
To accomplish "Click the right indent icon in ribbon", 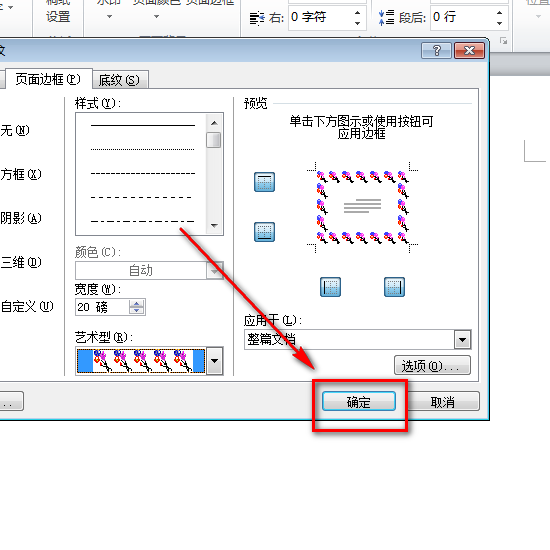I will (x=257, y=18).
